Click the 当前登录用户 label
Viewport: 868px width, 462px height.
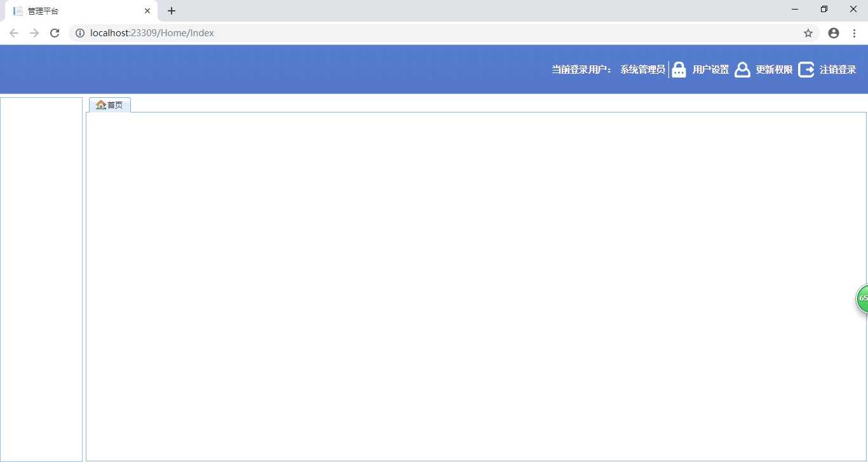point(581,70)
